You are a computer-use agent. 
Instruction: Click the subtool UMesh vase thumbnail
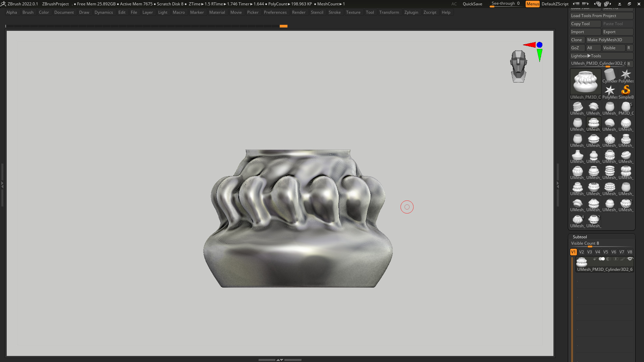(x=582, y=262)
